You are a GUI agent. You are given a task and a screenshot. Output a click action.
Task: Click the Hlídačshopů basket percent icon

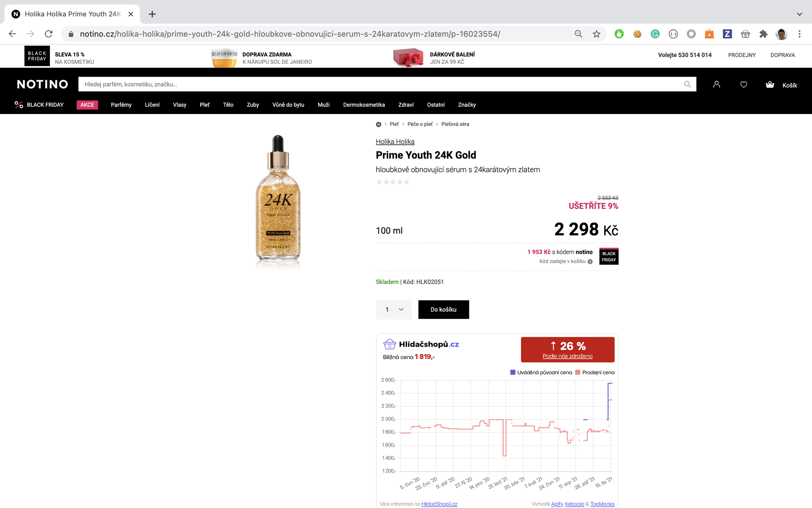pyautogui.click(x=389, y=344)
